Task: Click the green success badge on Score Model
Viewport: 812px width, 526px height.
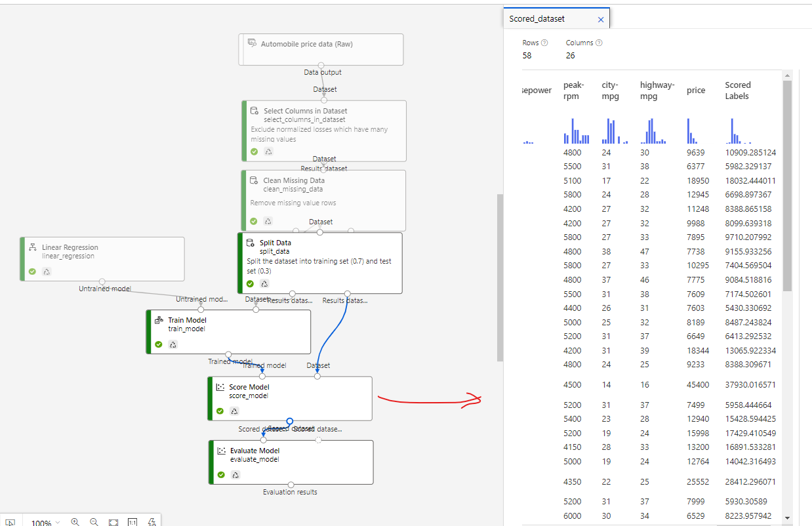Action: (221, 411)
